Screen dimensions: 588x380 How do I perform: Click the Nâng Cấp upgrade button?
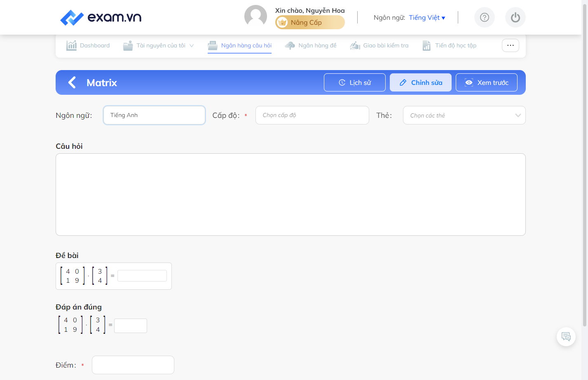[x=310, y=23]
